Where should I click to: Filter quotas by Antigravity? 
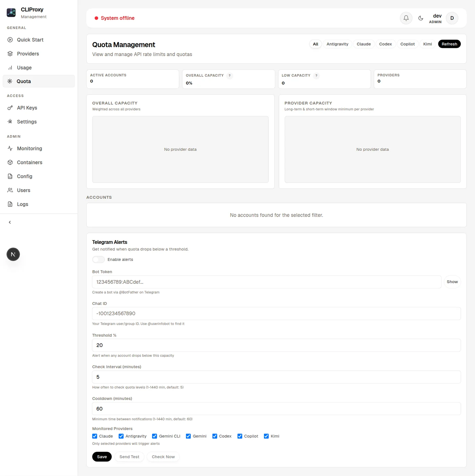pyautogui.click(x=337, y=44)
